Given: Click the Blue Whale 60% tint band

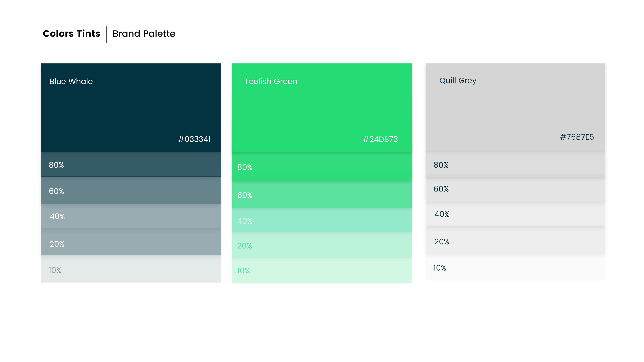Looking at the screenshot, I should pos(130,191).
